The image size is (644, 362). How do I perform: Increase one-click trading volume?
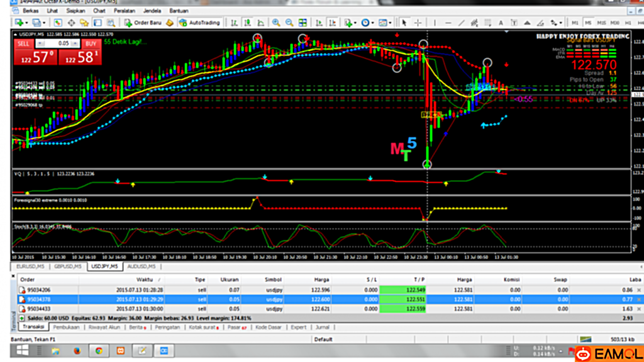[75, 43]
